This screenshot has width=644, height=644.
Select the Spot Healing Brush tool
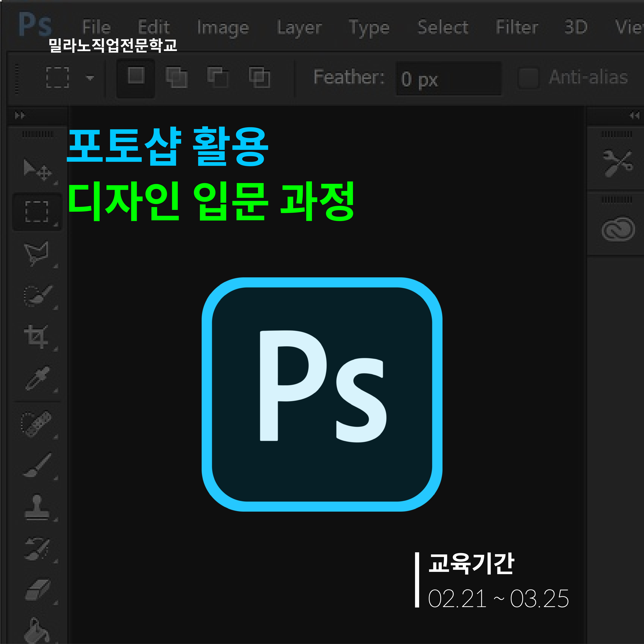(37, 424)
